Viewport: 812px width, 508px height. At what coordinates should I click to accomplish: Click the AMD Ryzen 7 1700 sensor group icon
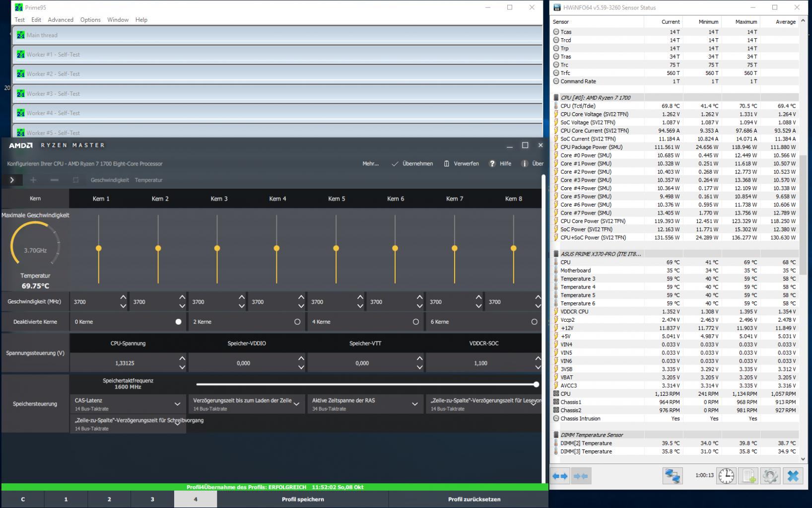[556, 98]
